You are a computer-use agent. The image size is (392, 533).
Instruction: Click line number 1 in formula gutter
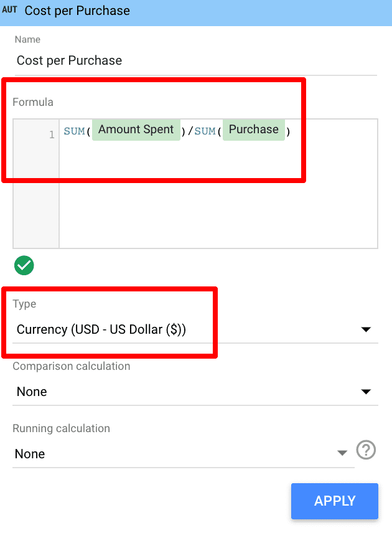pyautogui.click(x=52, y=134)
